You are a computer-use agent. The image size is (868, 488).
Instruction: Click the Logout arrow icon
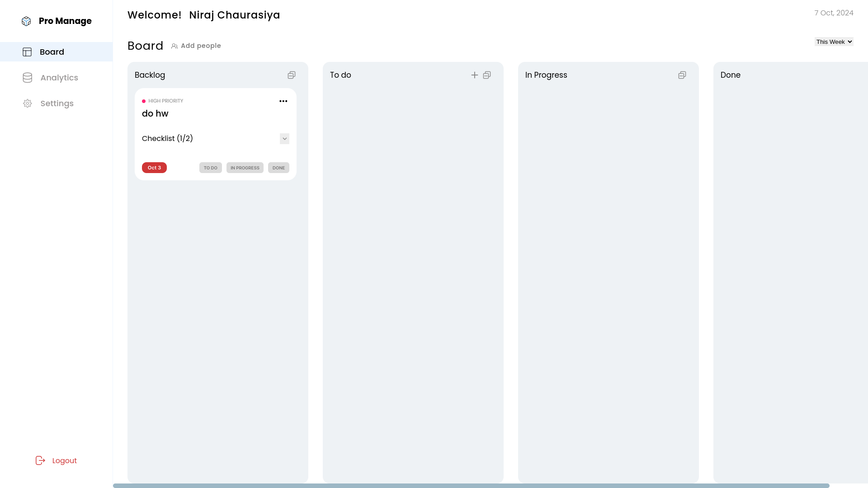40,460
